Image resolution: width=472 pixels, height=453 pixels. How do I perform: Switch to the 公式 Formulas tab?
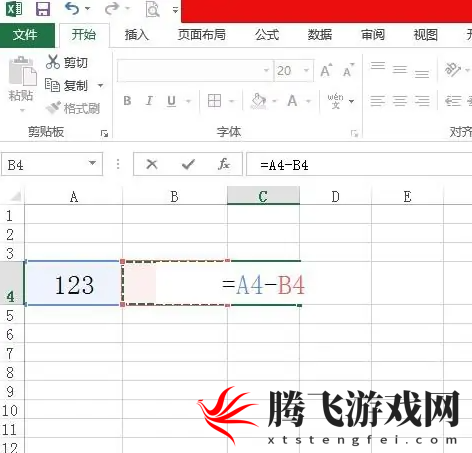point(267,35)
